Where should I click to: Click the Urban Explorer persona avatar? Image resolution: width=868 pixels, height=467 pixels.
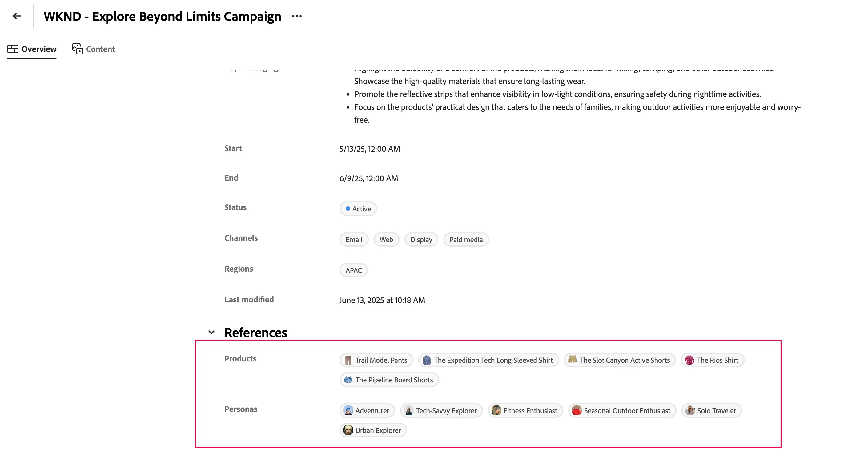(348, 430)
